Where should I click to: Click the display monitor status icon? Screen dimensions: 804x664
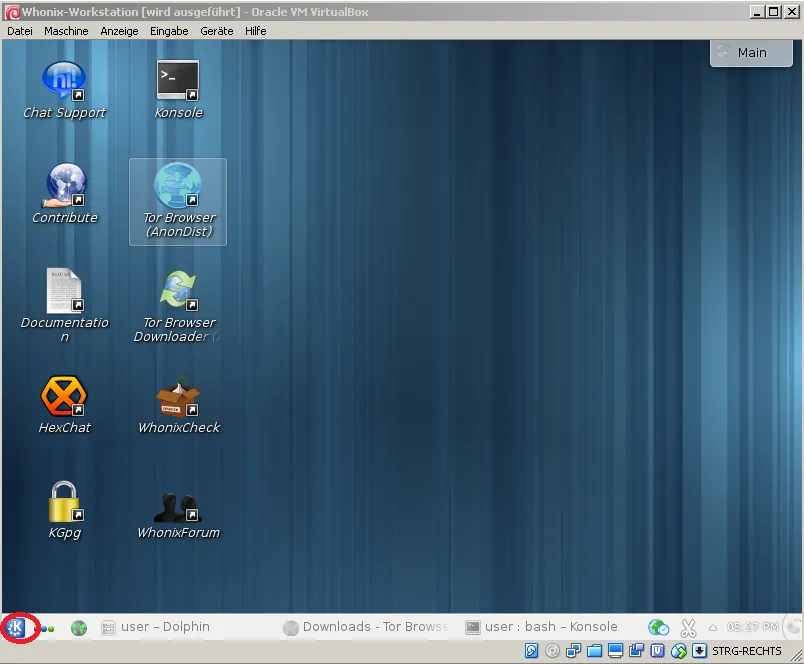(x=615, y=651)
